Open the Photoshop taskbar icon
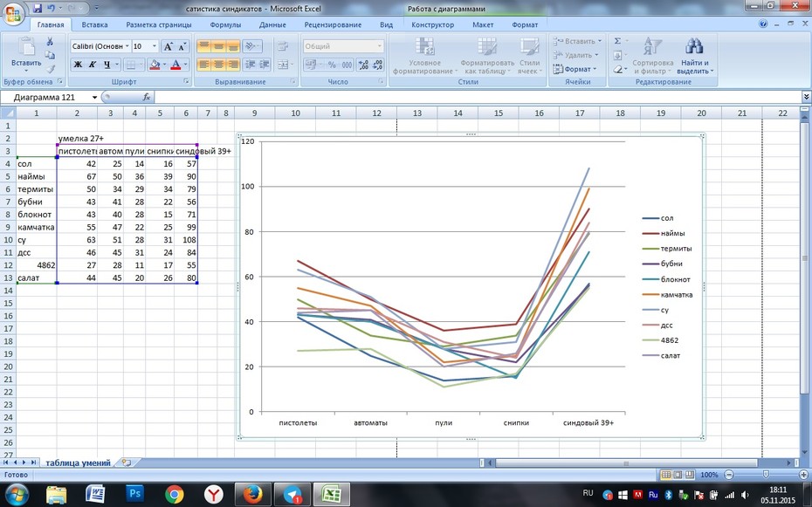 pos(134,494)
